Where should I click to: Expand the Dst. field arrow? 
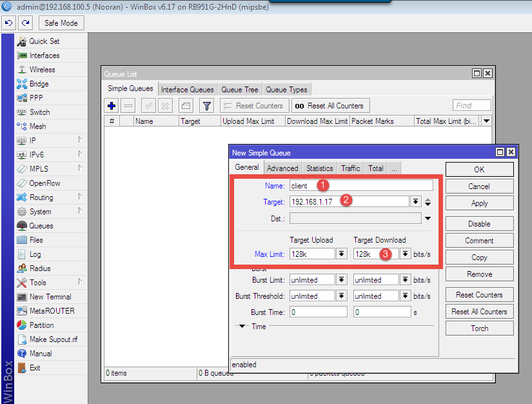click(x=428, y=219)
